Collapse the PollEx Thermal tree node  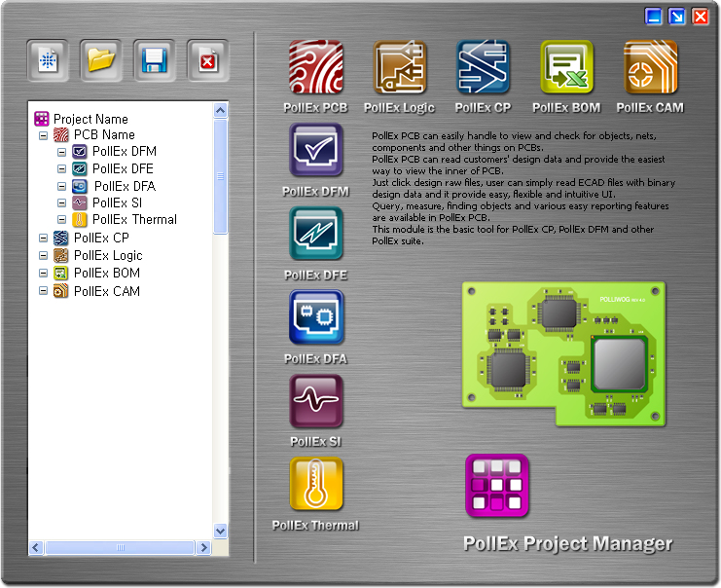(61, 219)
